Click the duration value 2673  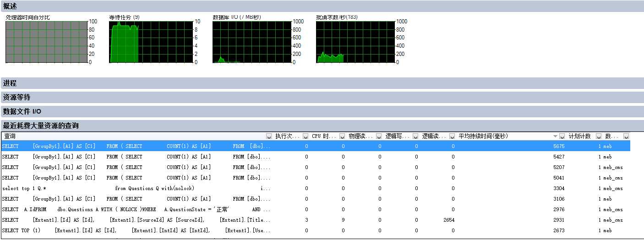point(559,230)
